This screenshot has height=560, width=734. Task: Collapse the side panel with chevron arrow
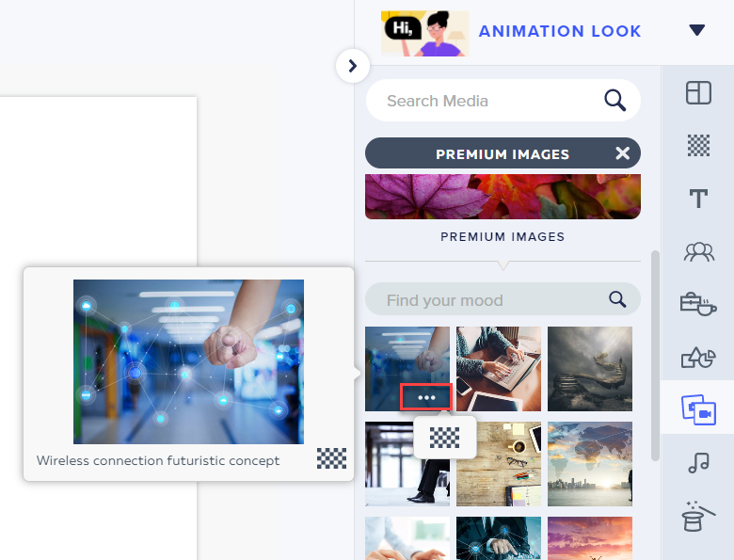353,66
